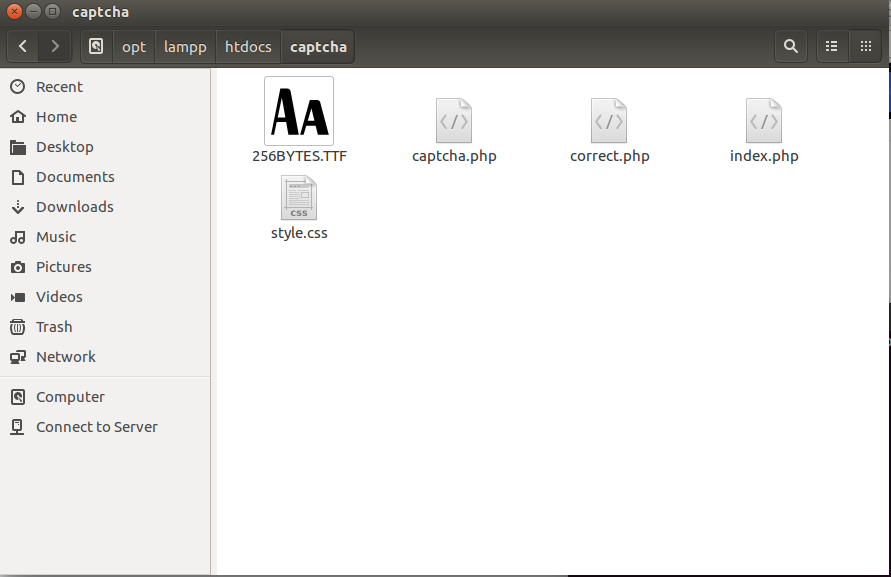
Task: Click the captcha.php file name
Action: coord(454,156)
